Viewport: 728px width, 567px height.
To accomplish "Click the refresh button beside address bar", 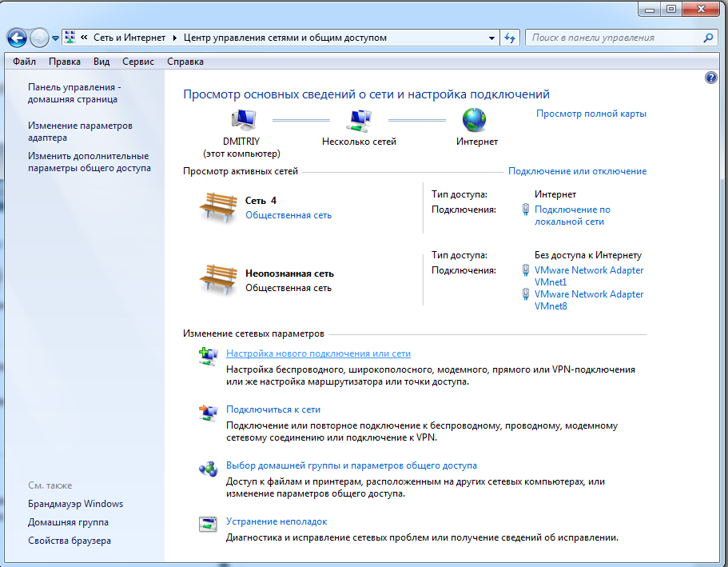I will pos(511,38).
